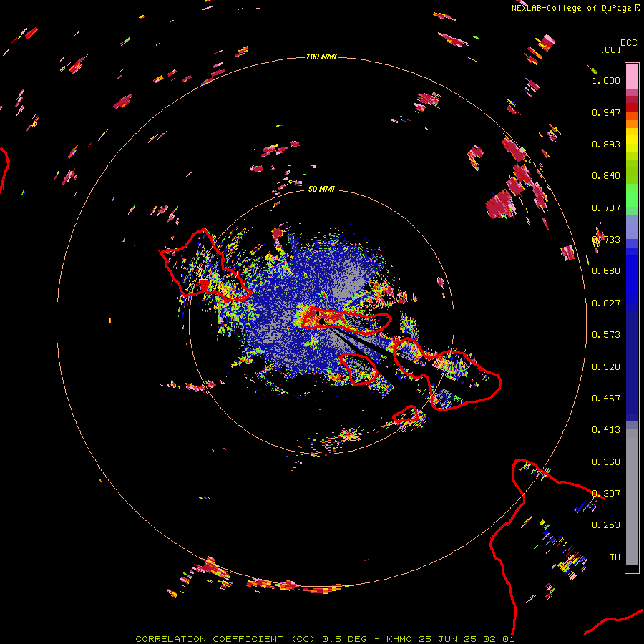The image size is (644, 644).
Task: Select the 0.787 color scale value
Action: tap(606, 208)
